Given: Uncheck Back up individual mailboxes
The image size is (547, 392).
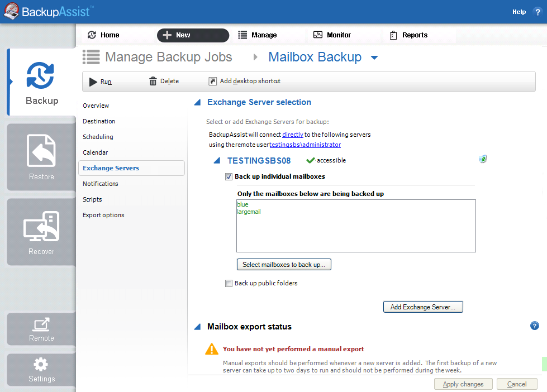Looking at the screenshot, I should [x=229, y=176].
